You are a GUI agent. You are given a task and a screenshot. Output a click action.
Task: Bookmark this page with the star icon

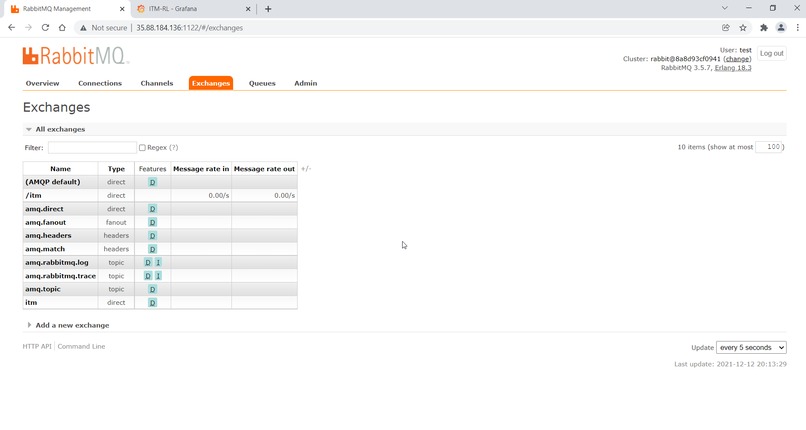743,28
